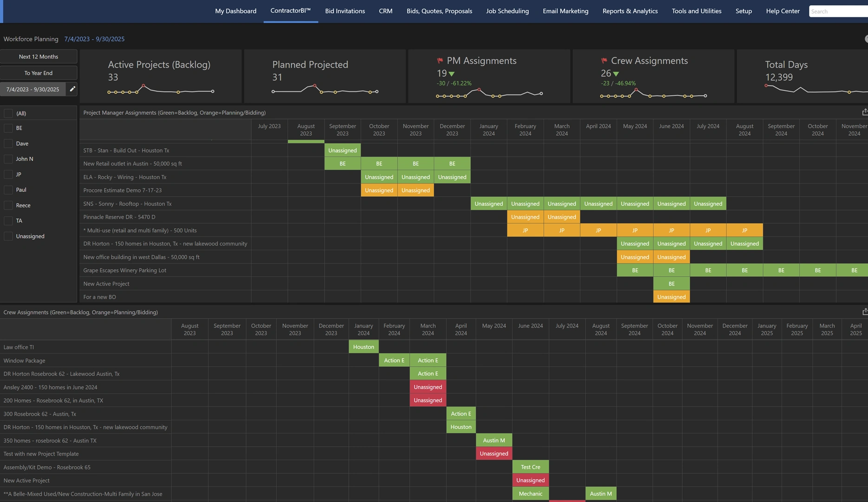The height and width of the screenshot is (502, 868).
Task: Click red peak marker on Active Projects sparkline
Action: pyautogui.click(x=144, y=86)
